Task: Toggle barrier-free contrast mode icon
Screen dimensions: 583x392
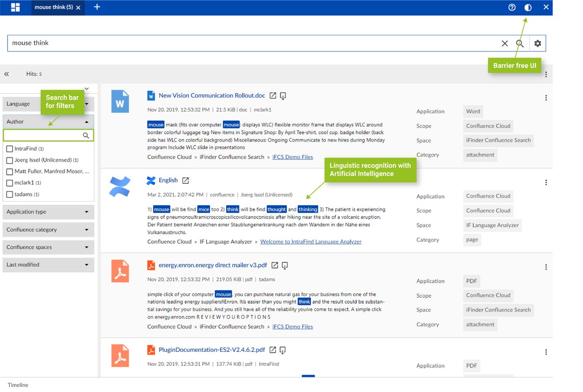Action: [x=528, y=7]
